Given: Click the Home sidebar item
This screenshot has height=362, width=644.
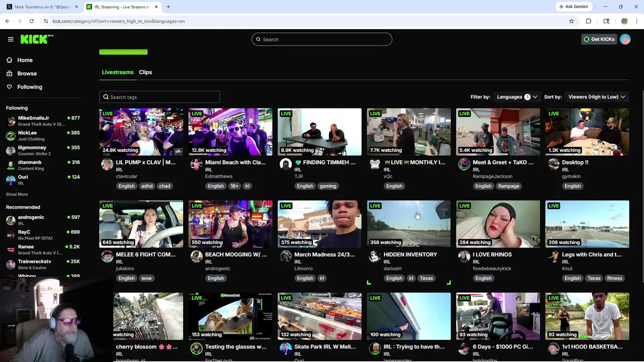Looking at the screenshot, I should (x=25, y=60).
